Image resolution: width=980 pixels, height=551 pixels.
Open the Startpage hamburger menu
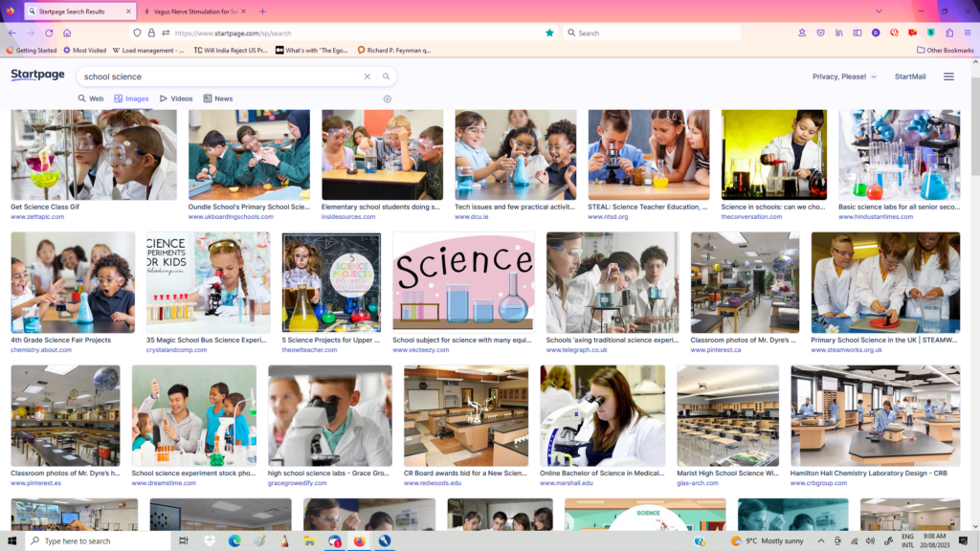[948, 77]
